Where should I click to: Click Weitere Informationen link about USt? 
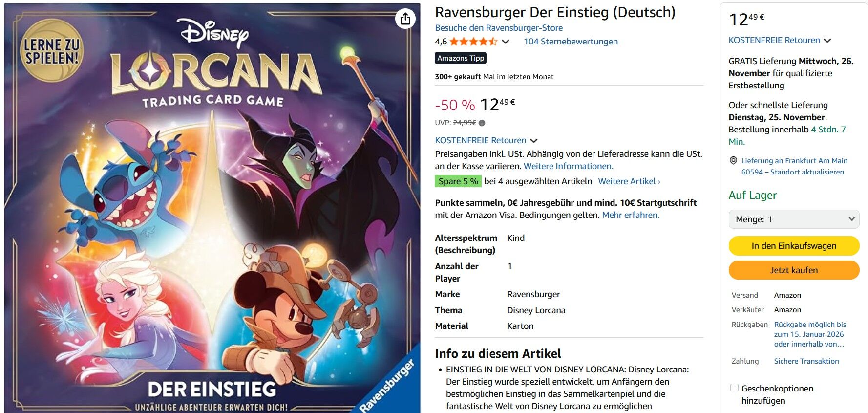click(568, 166)
